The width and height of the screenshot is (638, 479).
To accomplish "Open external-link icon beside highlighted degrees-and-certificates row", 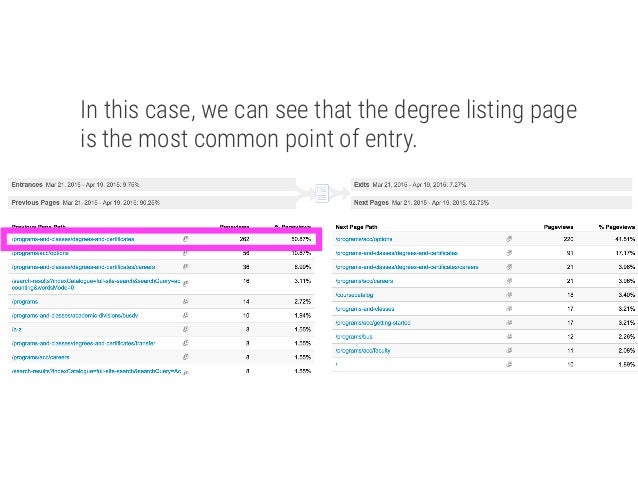I will coord(186,239).
